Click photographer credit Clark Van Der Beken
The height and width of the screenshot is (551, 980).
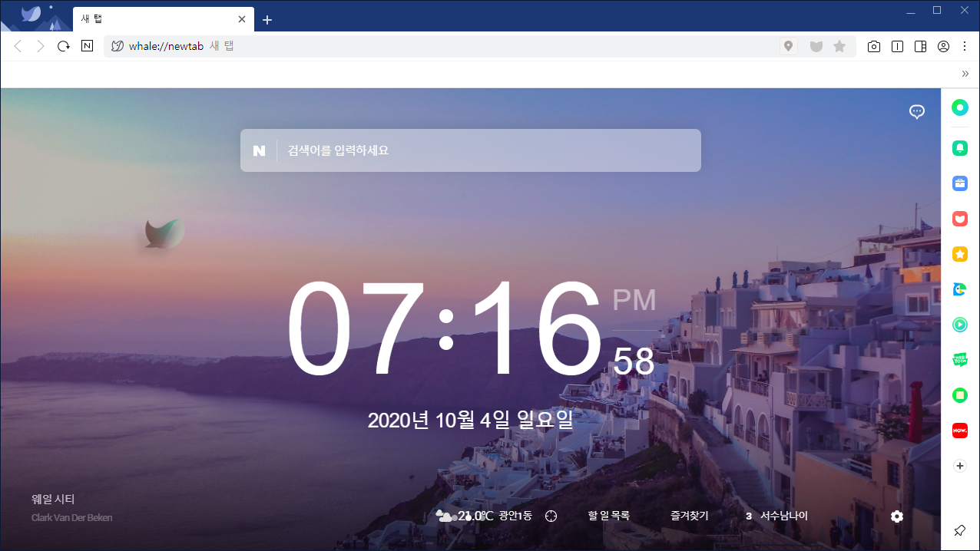(x=71, y=518)
